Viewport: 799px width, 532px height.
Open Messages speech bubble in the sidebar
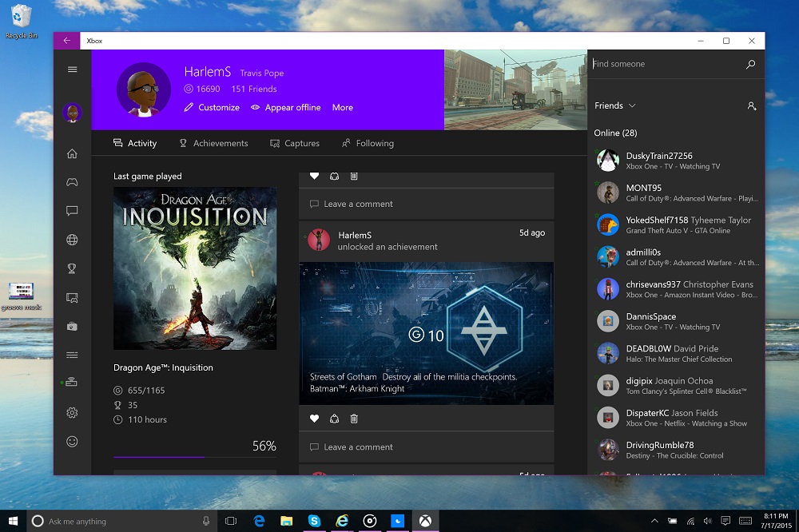click(73, 211)
